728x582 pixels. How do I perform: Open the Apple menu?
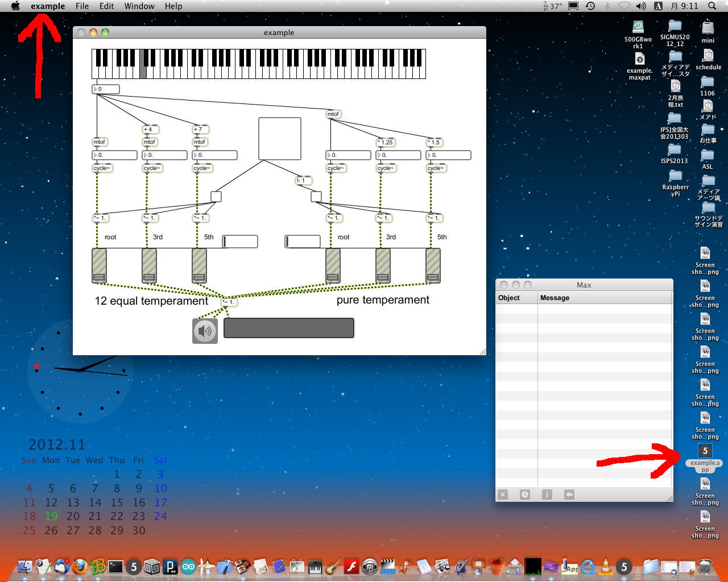(x=15, y=6)
